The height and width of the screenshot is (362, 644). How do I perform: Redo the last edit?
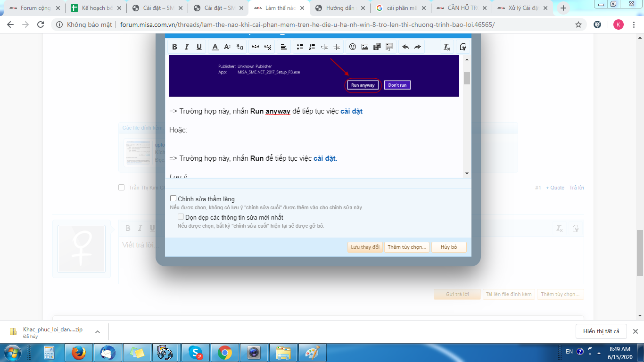pos(418,47)
